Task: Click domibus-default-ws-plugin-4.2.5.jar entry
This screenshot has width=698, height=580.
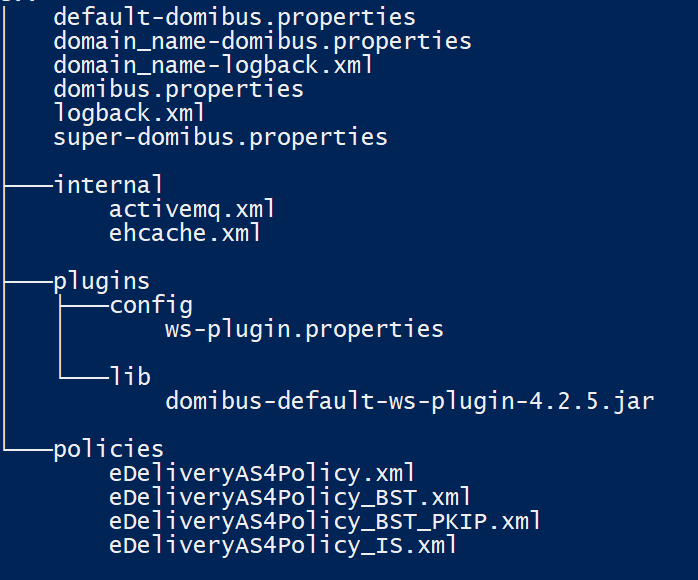Action: pyautogui.click(x=410, y=402)
